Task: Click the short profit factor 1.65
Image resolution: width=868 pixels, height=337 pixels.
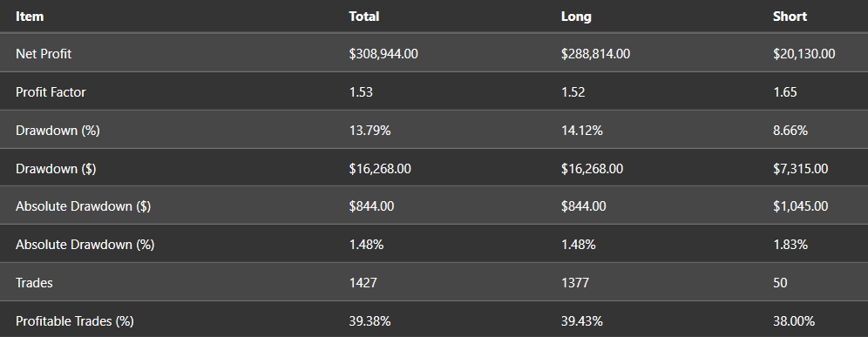Action: 784,91
